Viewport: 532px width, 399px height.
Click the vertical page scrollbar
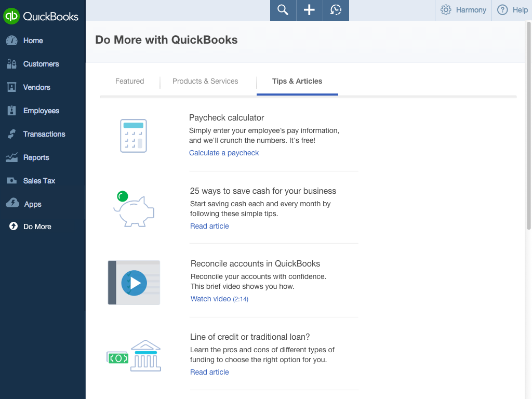coord(529,125)
